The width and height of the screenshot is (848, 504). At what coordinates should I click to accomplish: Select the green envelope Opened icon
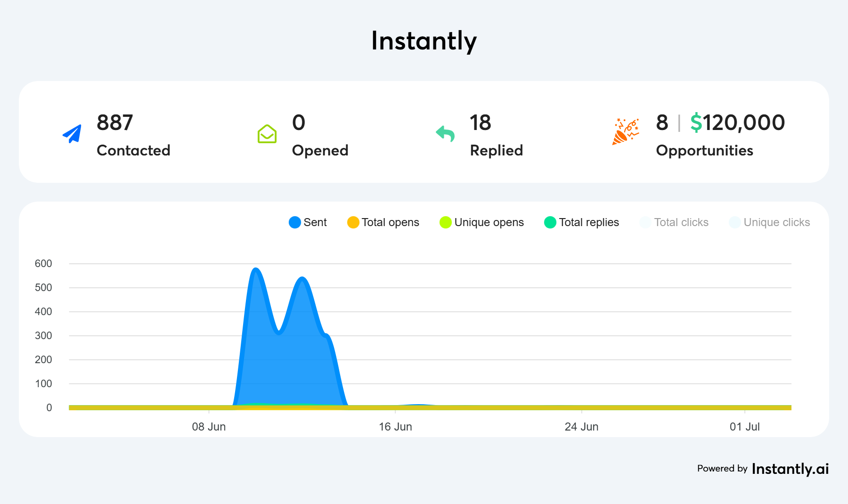(267, 133)
